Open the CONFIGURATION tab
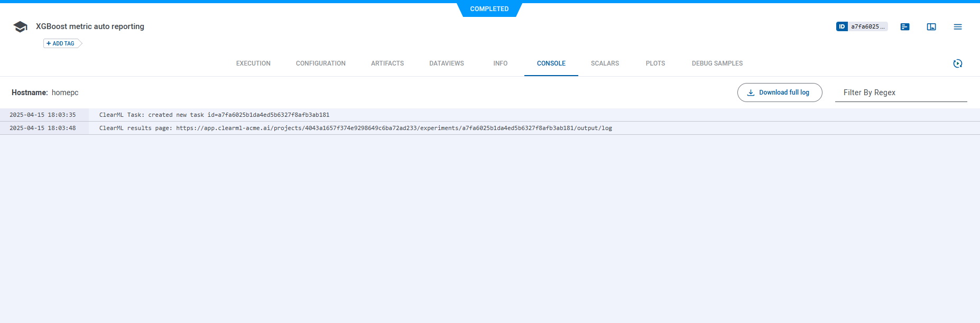 tap(320, 63)
